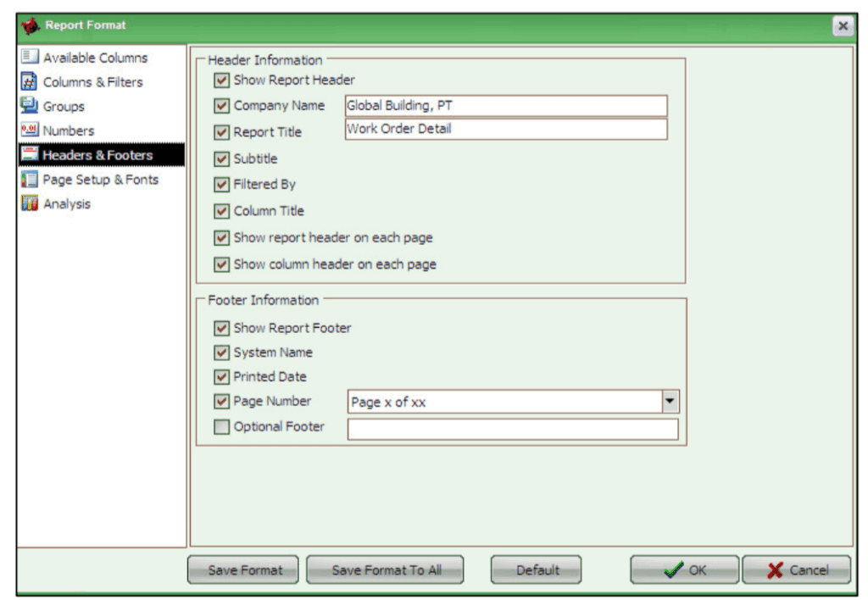
Task: Open Page Setup & Fonts icon
Action: coord(30,180)
